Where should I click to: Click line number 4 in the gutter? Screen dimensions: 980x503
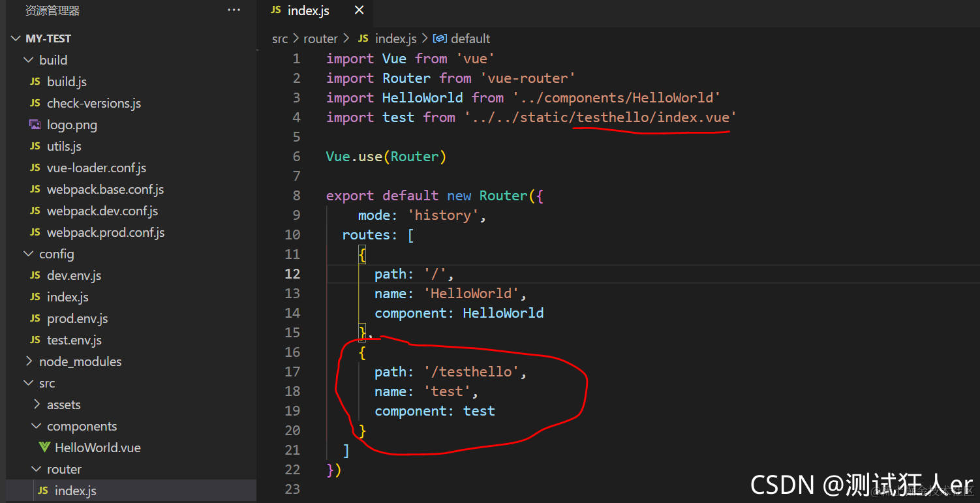point(296,117)
